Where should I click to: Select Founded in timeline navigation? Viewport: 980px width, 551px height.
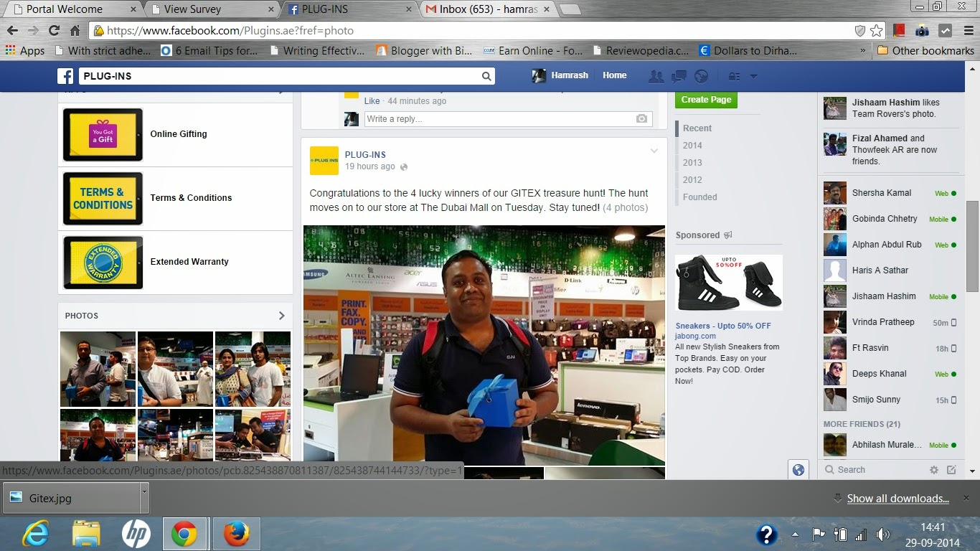click(699, 197)
